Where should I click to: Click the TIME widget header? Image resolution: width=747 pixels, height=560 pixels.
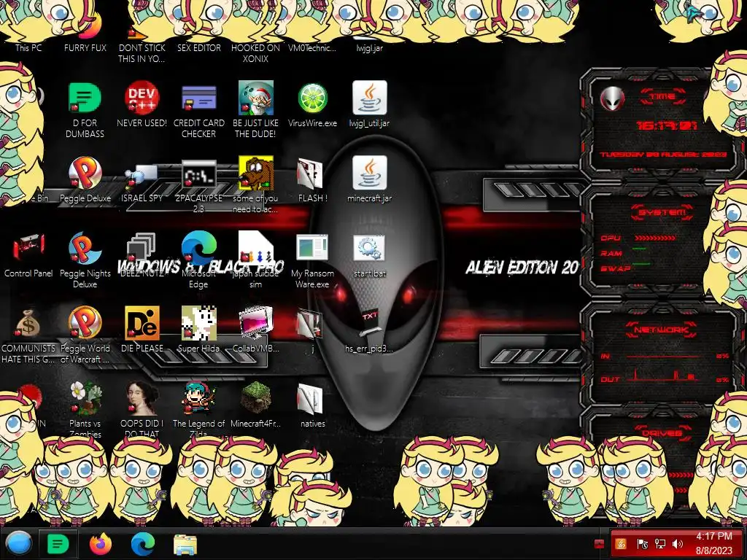pyautogui.click(x=662, y=97)
